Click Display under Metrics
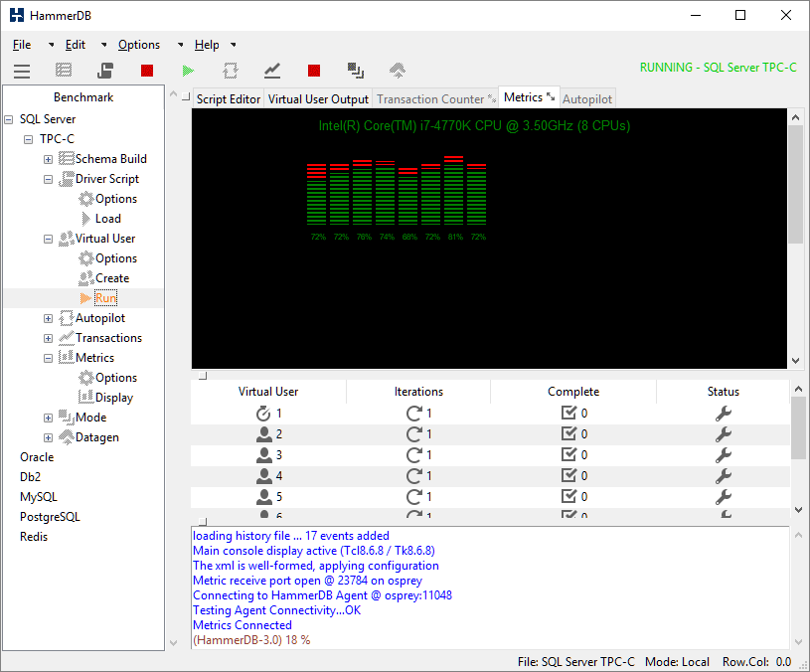810x672 pixels. click(114, 398)
